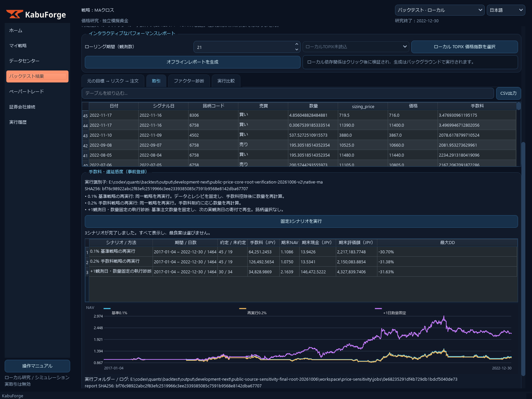Switch to 元の目標→リスク→注文 tab
Image resolution: width=532 pixels, height=399 pixels.
coord(113,81)
